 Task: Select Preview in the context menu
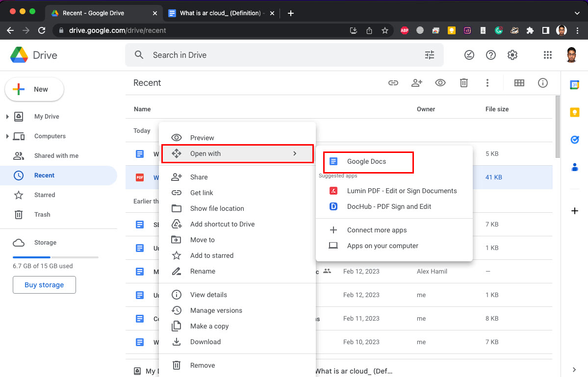[238, 138]
